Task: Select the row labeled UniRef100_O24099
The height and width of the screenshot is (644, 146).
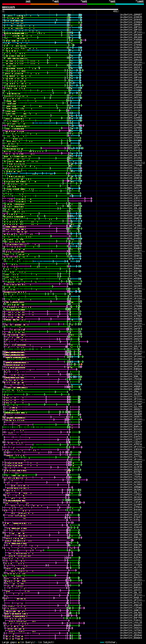Action: (131, 259)
